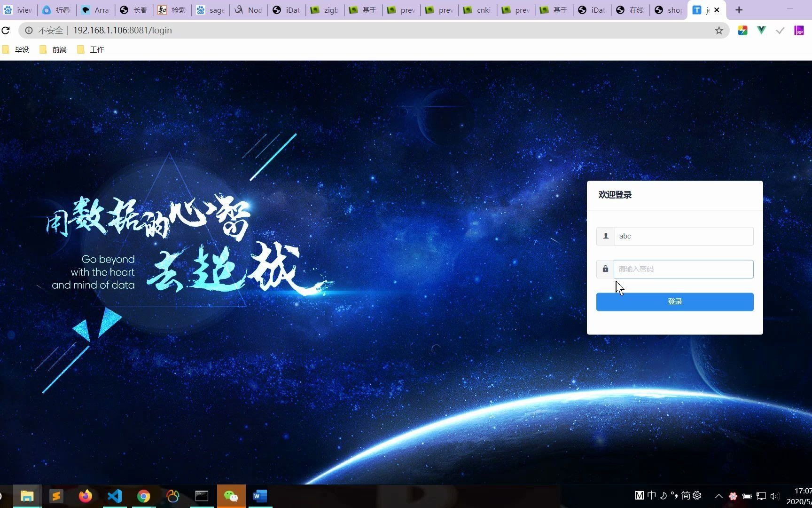
Task: Click the 不安全 security warning label
Action: (x=50, y=31)
